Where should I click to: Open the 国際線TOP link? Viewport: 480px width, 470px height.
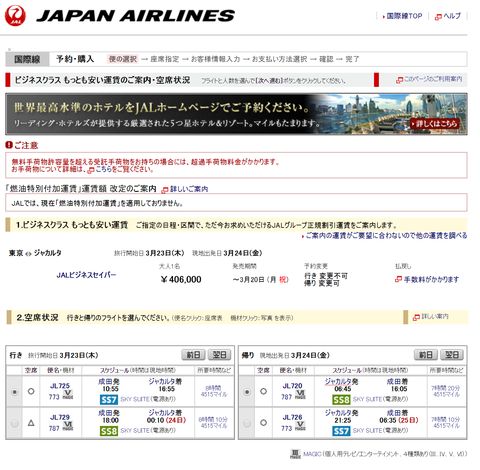[x=404, y=16]
